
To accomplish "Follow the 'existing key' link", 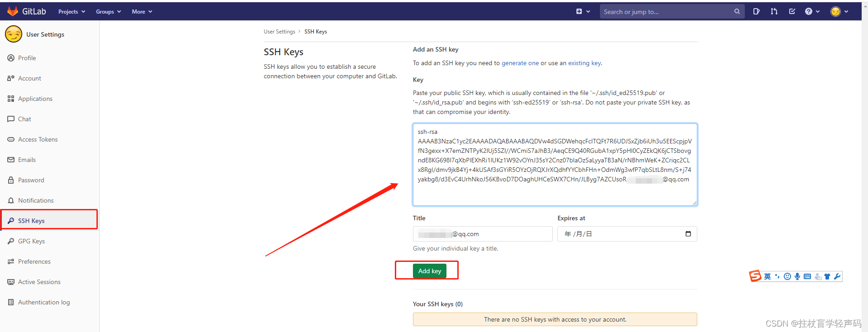I will pyautogui.click(x=585, y=63).
